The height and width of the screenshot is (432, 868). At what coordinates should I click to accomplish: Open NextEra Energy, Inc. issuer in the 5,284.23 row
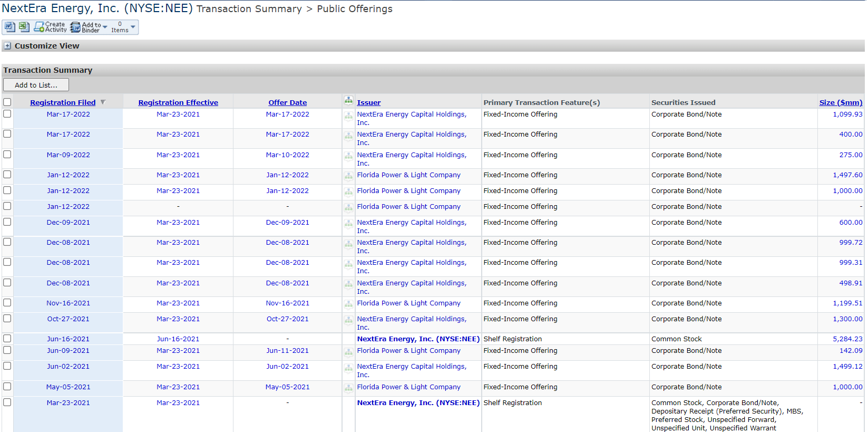click(x=418, y=339)
